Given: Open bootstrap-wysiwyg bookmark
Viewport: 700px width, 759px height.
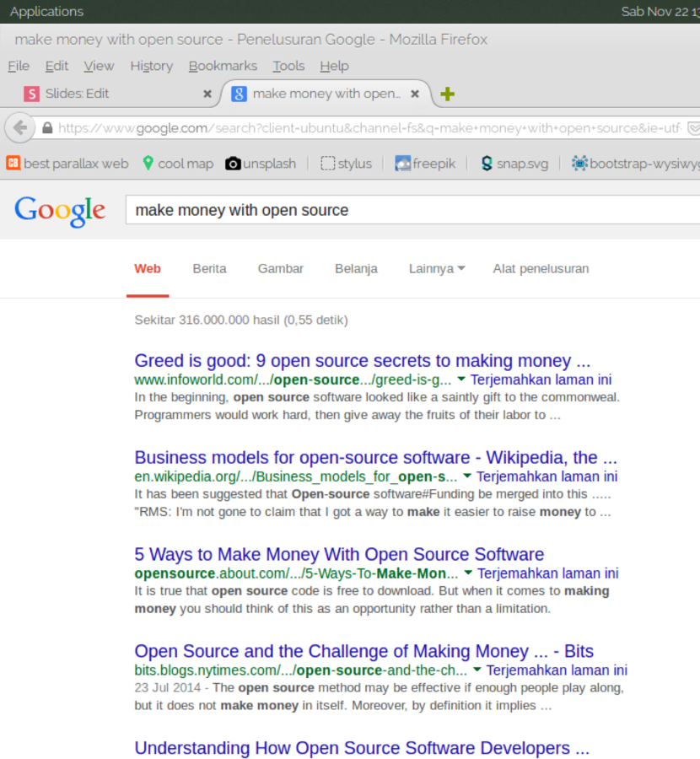Looking at the screenshot, I should tap(636, 164).
